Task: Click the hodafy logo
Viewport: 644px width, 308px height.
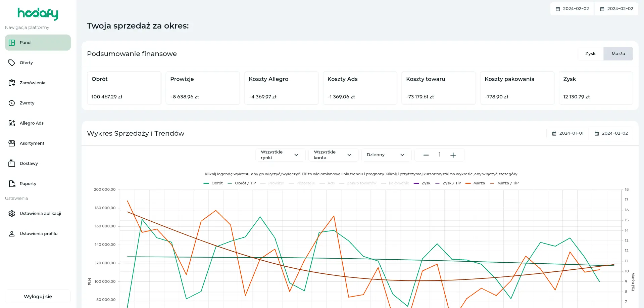Action: tap(38, 14)
